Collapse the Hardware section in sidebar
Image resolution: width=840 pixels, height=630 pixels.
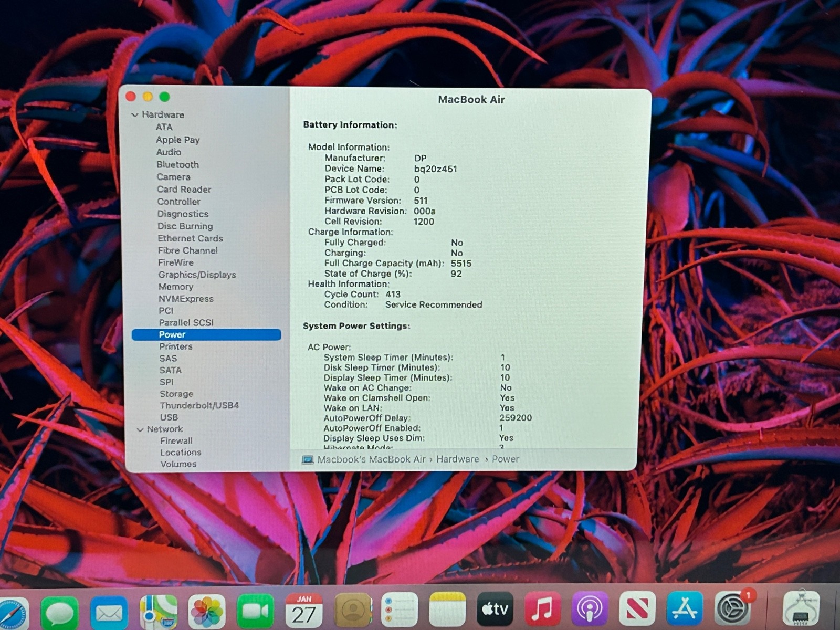[135, 114]
